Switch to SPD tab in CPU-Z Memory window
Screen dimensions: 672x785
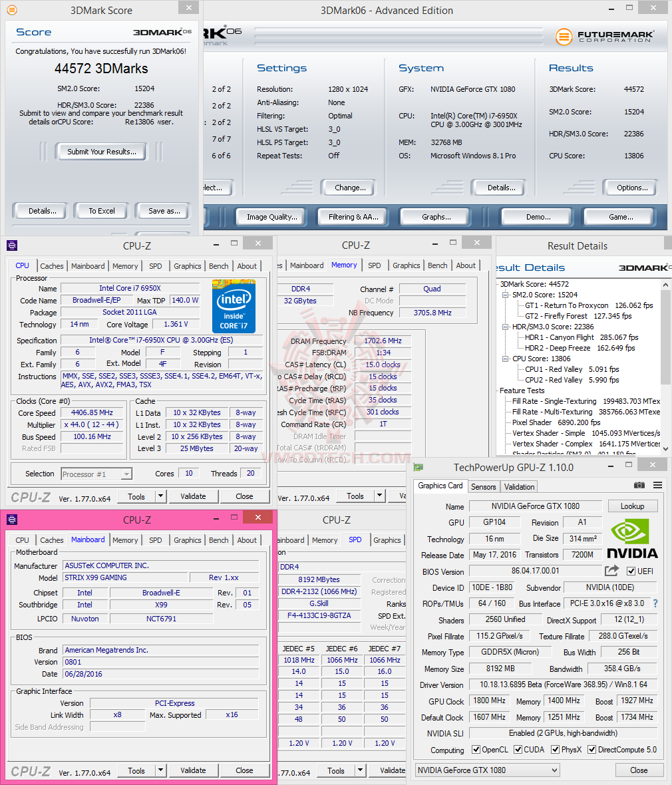click(x=375, y=265)
